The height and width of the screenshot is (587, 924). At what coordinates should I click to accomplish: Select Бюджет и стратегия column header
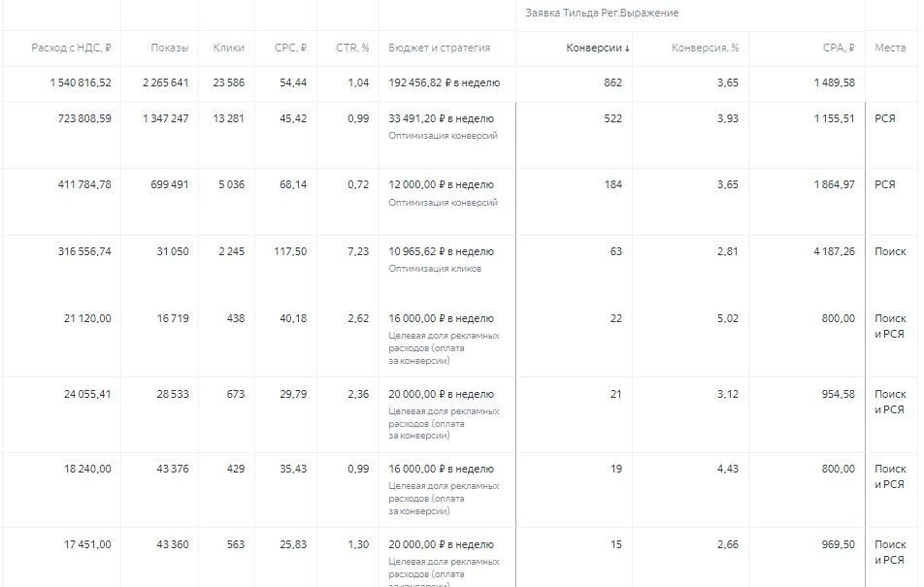[x=439, y=48]
